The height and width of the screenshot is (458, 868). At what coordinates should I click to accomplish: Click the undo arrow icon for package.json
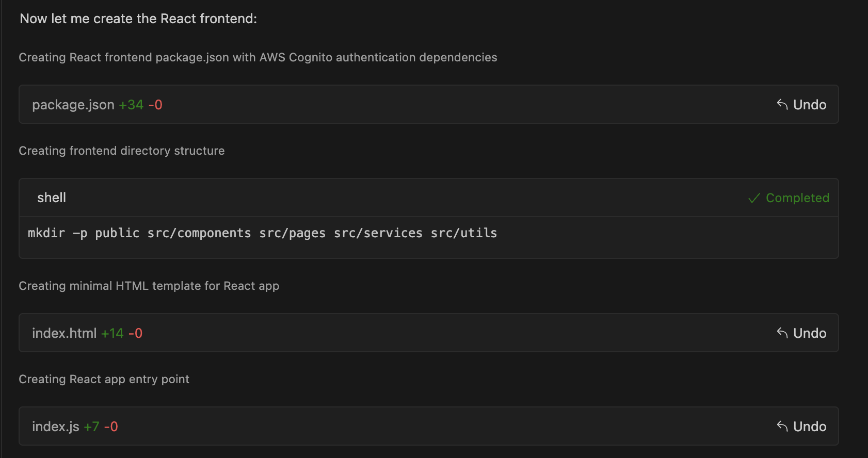pyautogui.click(x=782, y=105)
